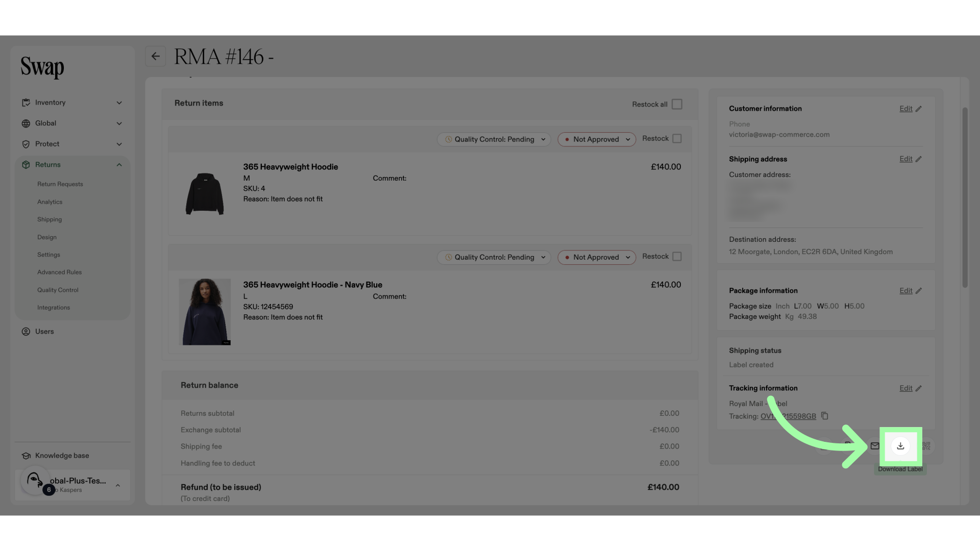980x551 pixels.
Task: Click the Returns box icon
Action: (26, 165)
